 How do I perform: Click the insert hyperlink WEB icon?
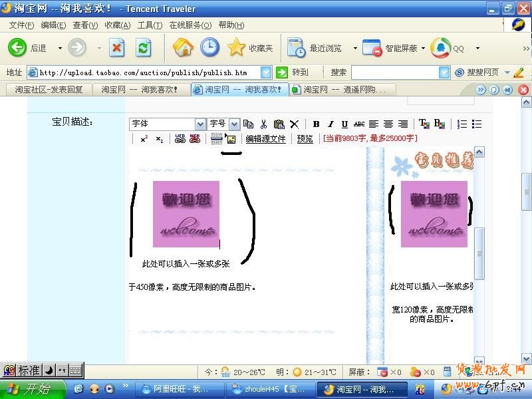coord(180,139)
